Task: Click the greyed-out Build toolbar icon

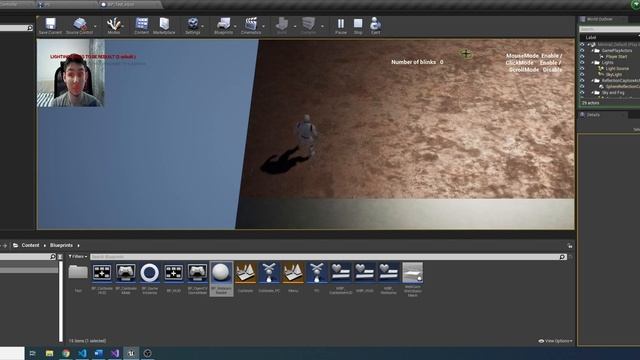Action: pos(282,26)
